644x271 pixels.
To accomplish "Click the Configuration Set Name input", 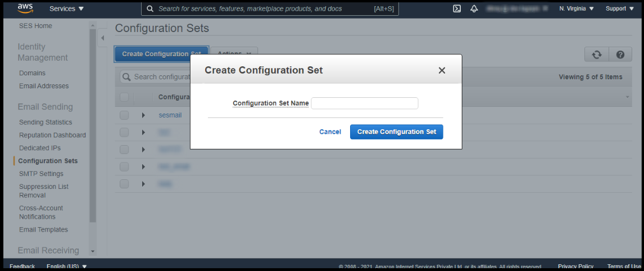I will click(365, 103).
